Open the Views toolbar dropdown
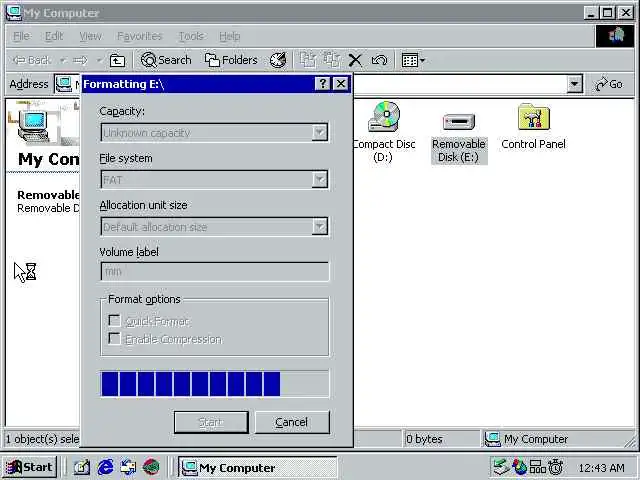Viewport: 640px width, 480px height. point(413,60)
